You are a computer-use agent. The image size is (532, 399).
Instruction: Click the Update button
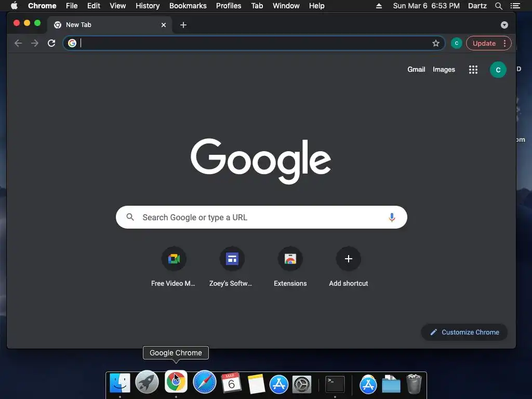(x=484, y=44)
